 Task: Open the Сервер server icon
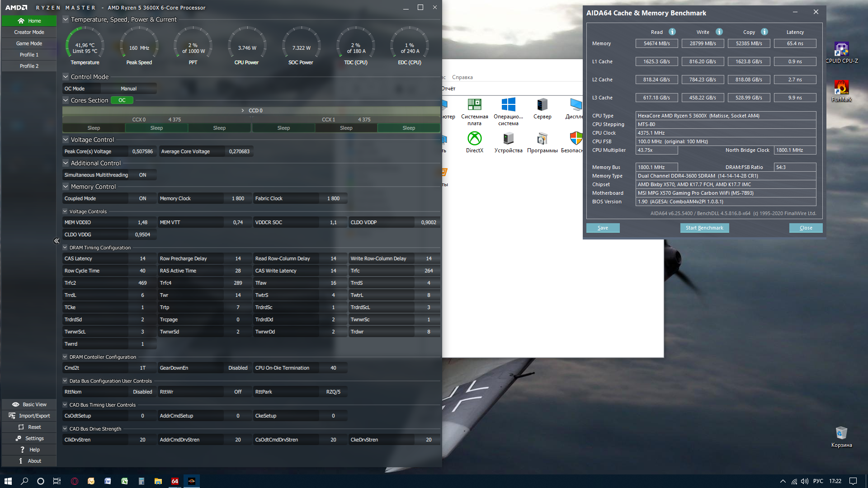[542, 105]
